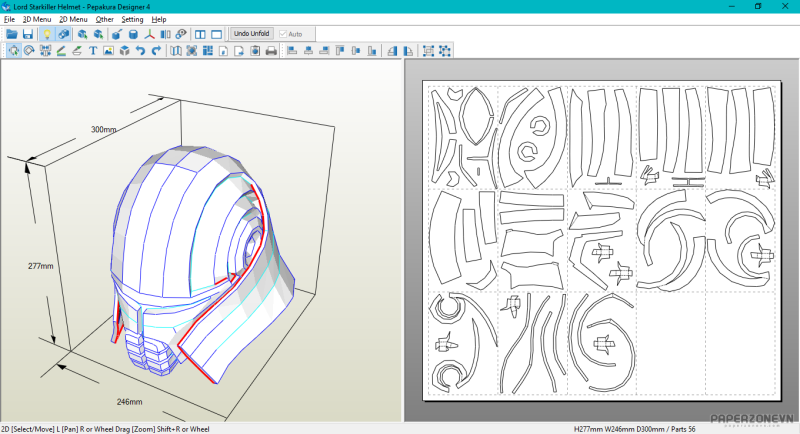Open the 2D Menu
The height and width of the screenshot is (434, 800).
[73, 19]
